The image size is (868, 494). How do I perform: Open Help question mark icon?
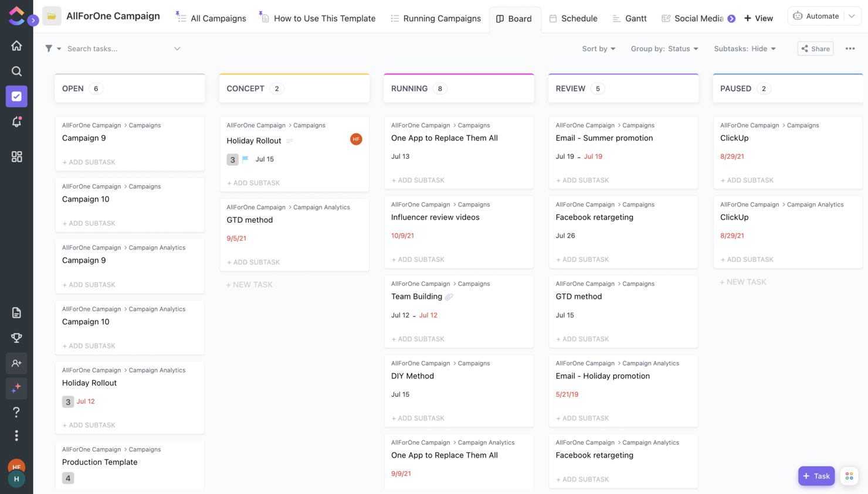[x=16, y=412]
